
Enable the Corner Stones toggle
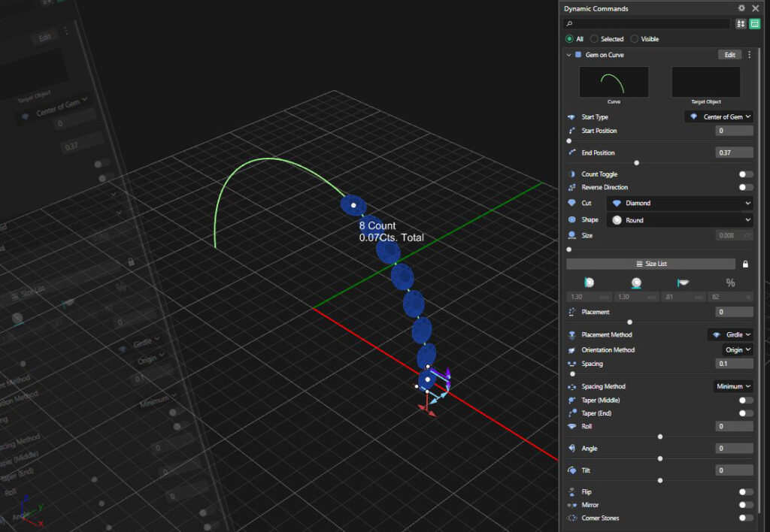745,518
